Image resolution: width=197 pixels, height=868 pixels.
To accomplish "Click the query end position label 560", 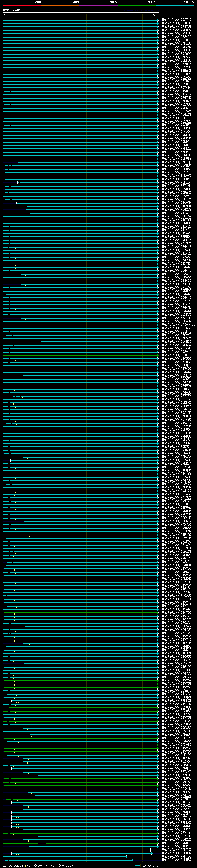I will [x=155, y=15].
